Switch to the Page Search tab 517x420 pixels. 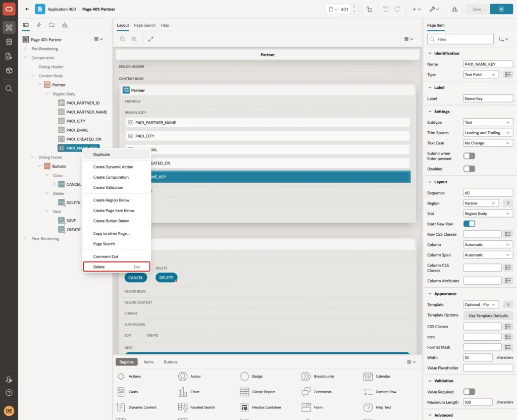(144, 25)
